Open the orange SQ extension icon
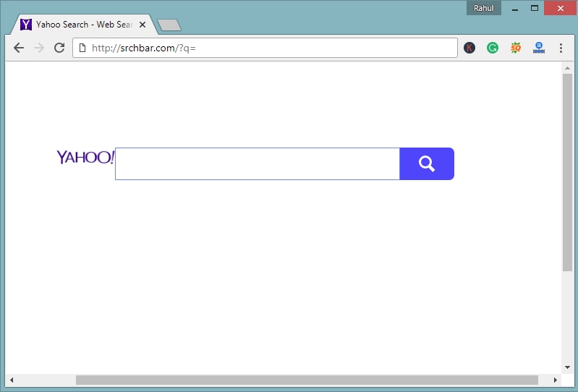578x392 pixels. coord(516,48)
